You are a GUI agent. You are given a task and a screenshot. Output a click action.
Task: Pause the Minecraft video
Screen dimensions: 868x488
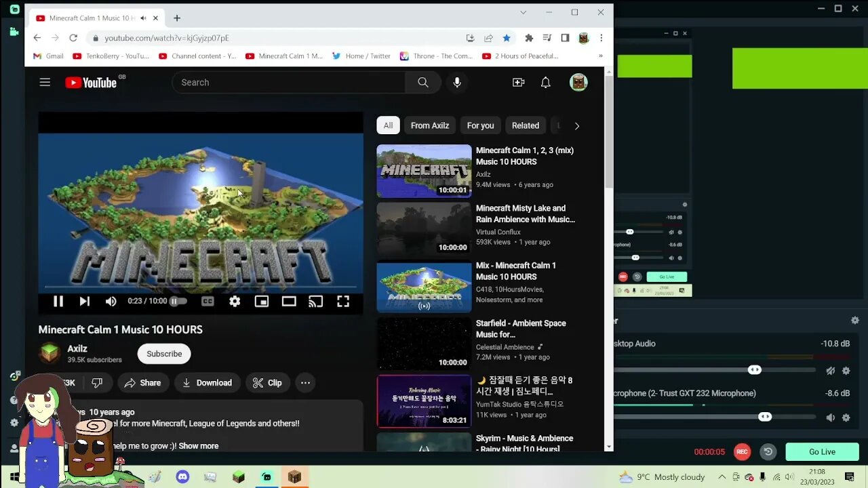[58, 302]
